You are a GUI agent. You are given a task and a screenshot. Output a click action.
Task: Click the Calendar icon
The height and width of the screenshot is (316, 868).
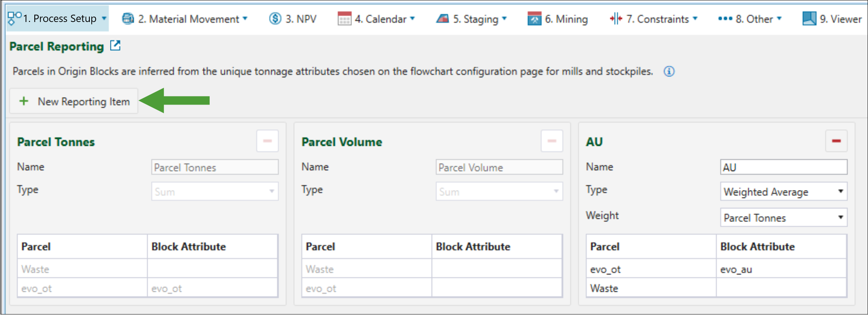(344, 19)
